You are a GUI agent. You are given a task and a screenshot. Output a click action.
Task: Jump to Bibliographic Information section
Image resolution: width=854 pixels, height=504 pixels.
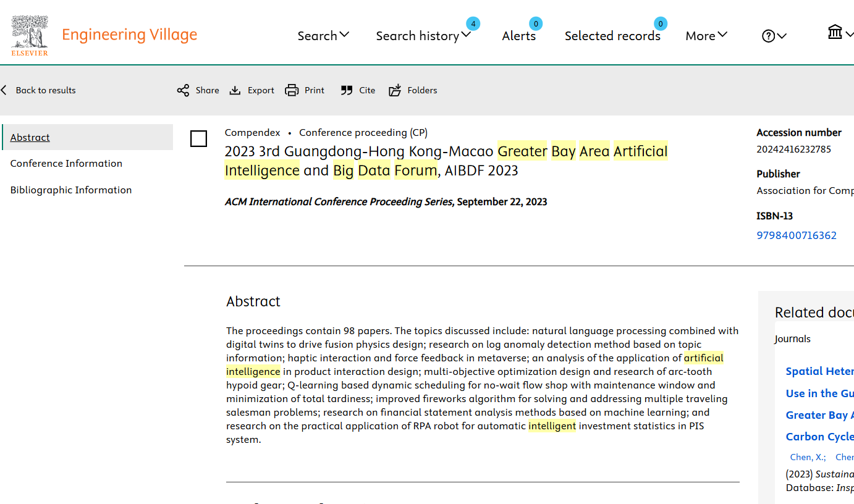71,190
